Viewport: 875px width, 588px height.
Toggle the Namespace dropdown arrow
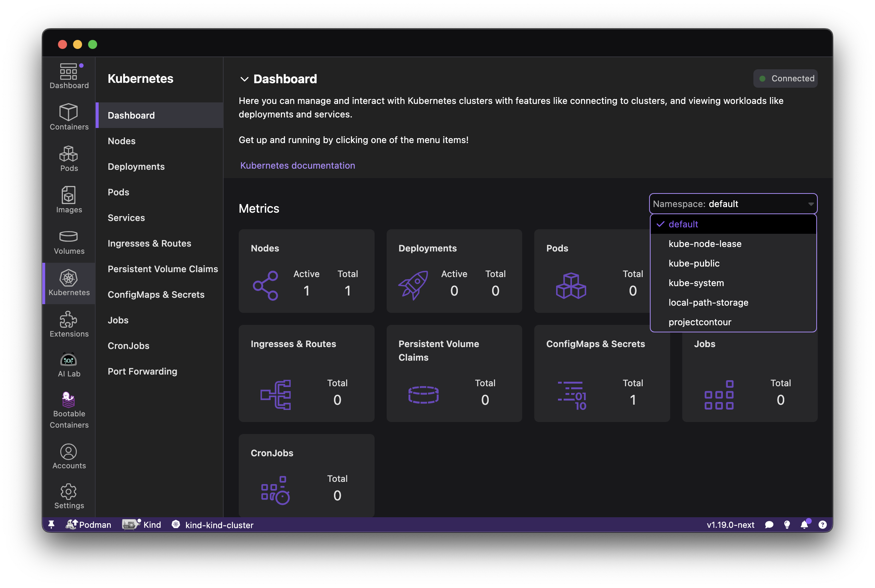coord(811,204)
